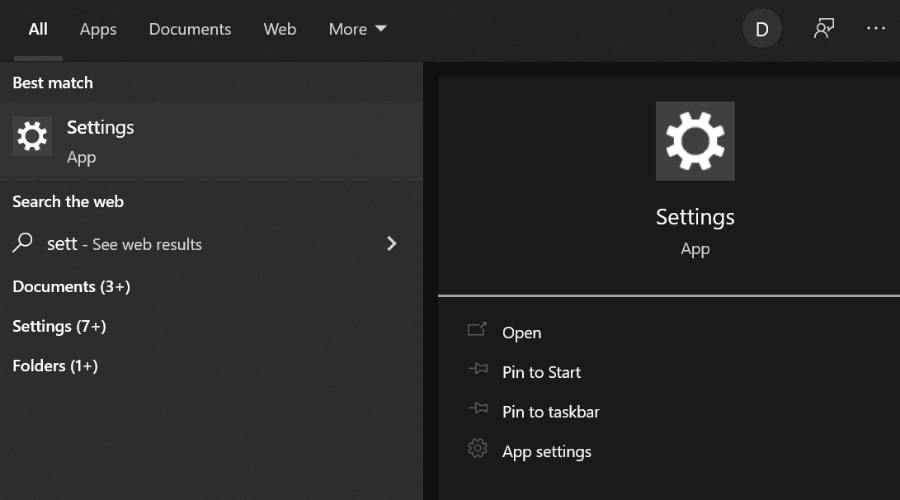900x500 pixels.
Task: Open the three-dot options menu
Action: (876, 29)
